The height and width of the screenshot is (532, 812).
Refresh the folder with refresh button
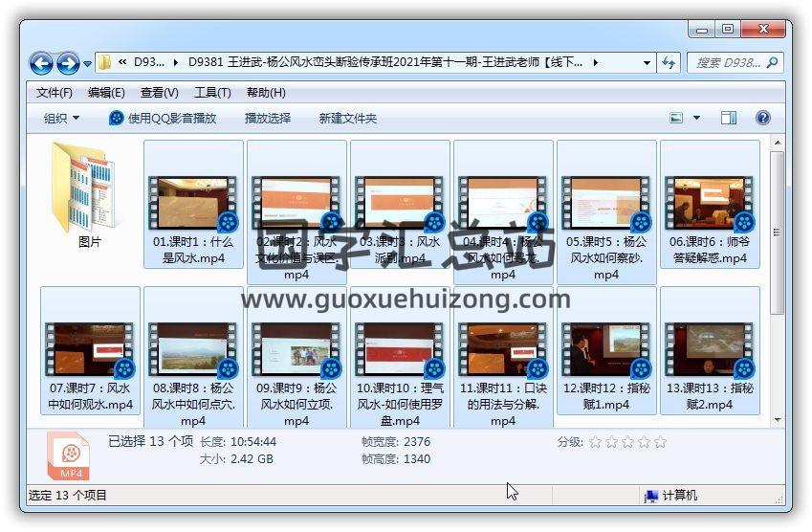coord(669,63)
